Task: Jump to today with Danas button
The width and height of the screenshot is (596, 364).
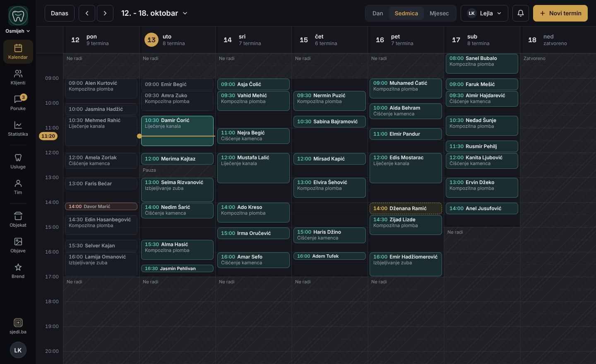Action: [60, 13]
